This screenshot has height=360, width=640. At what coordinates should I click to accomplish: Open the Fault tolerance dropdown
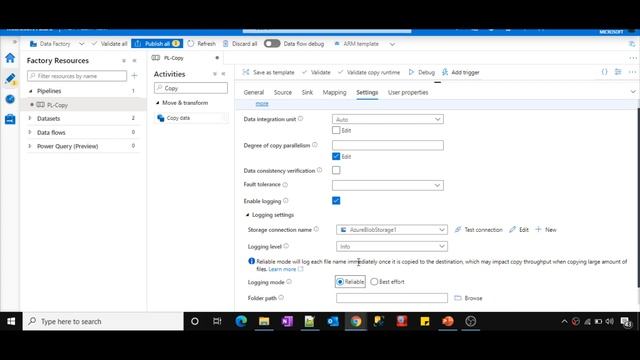(388, 185)
